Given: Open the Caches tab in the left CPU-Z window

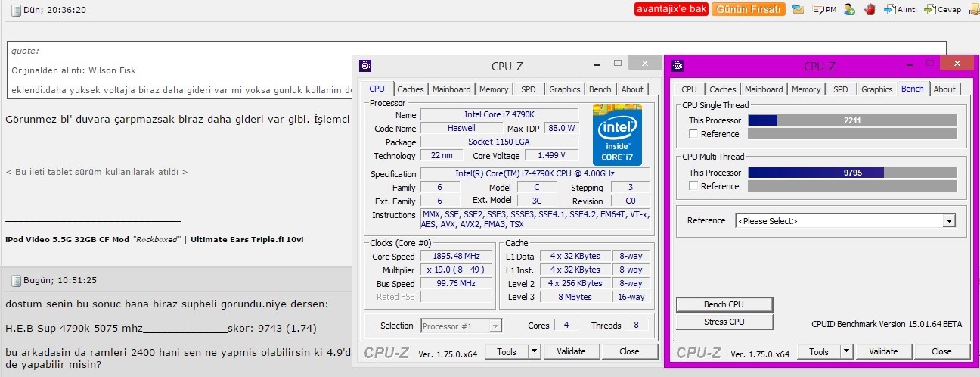Looking at the screenshot, I should point(411,89).
